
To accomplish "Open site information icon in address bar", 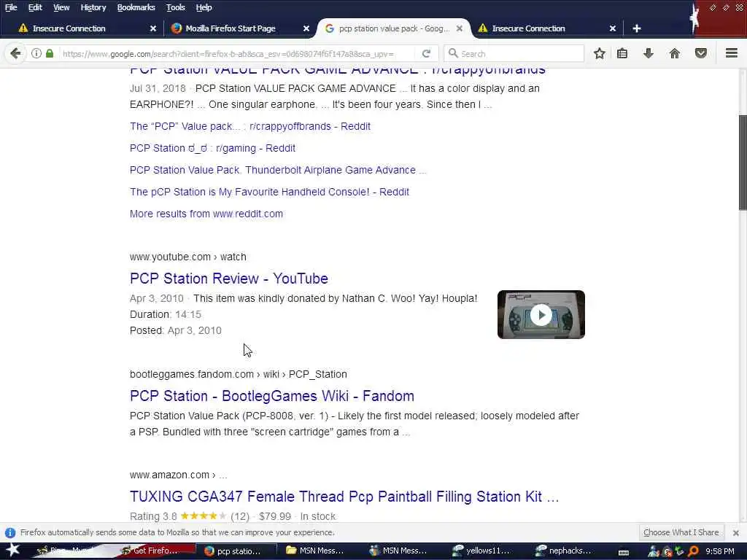I will click(36, 53).
